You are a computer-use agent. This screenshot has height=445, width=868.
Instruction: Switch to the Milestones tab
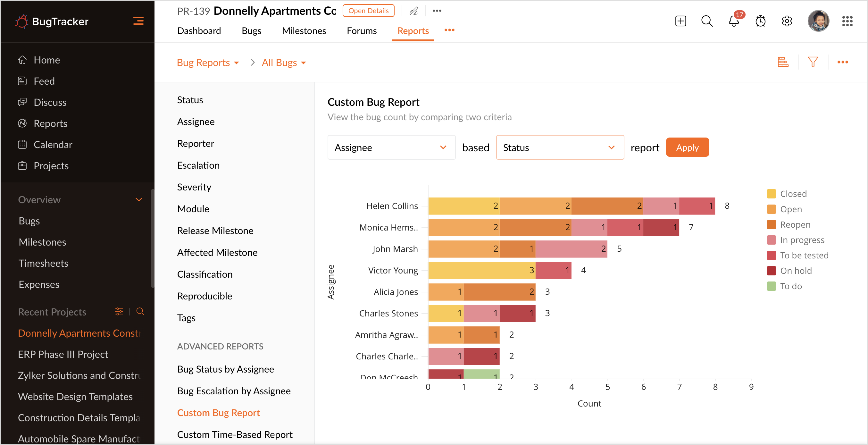coord(304,31)
